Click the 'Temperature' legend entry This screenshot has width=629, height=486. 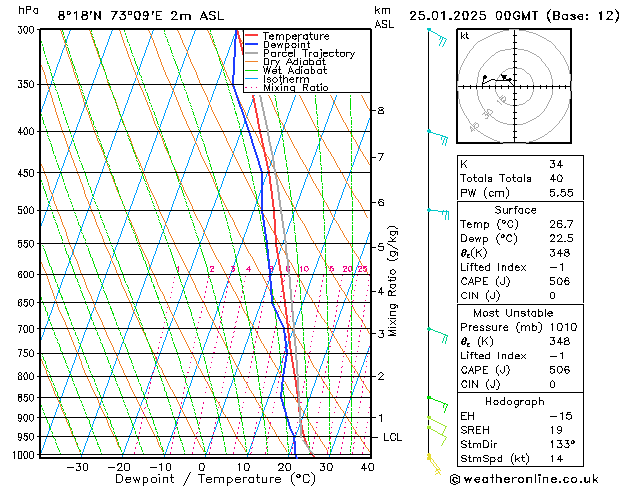[x=287, y=36]
